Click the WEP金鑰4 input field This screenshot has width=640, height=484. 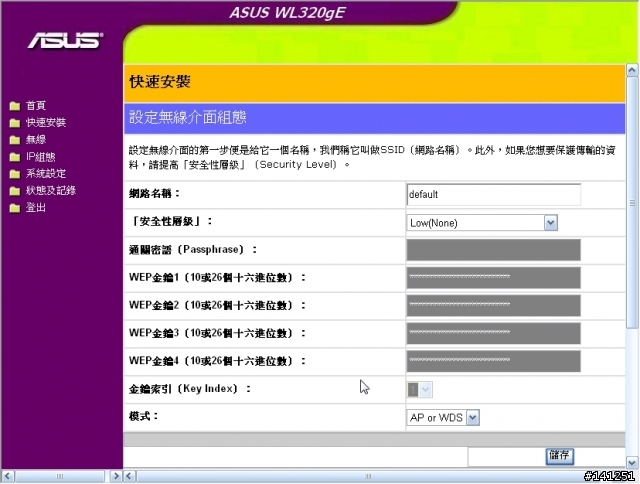pyautogui.click(x=493, y=361)
